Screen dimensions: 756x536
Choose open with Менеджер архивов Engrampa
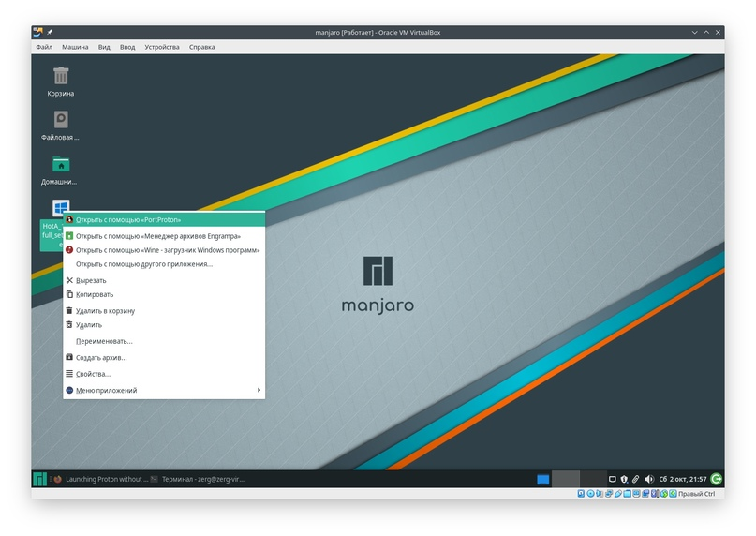164,236
